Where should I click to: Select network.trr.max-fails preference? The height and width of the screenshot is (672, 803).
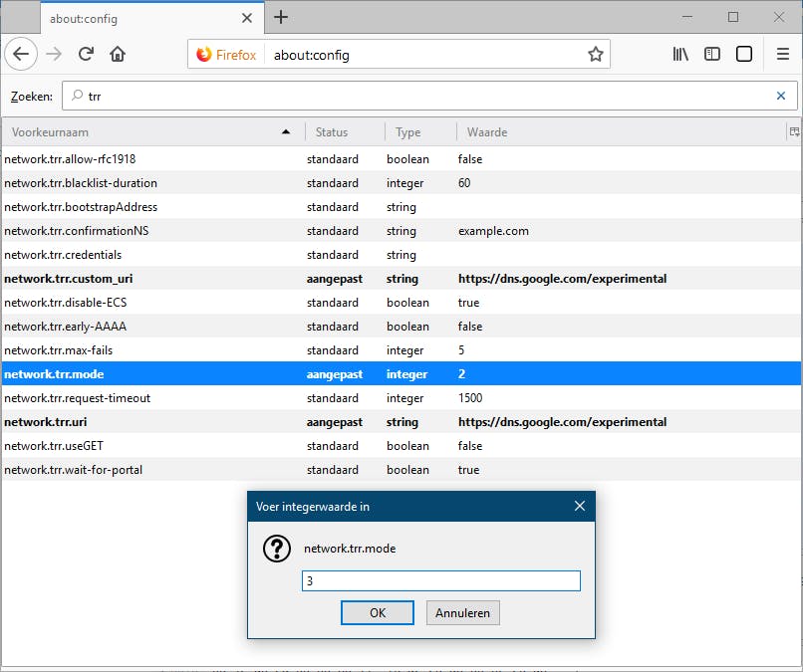[x=401, y=350]
